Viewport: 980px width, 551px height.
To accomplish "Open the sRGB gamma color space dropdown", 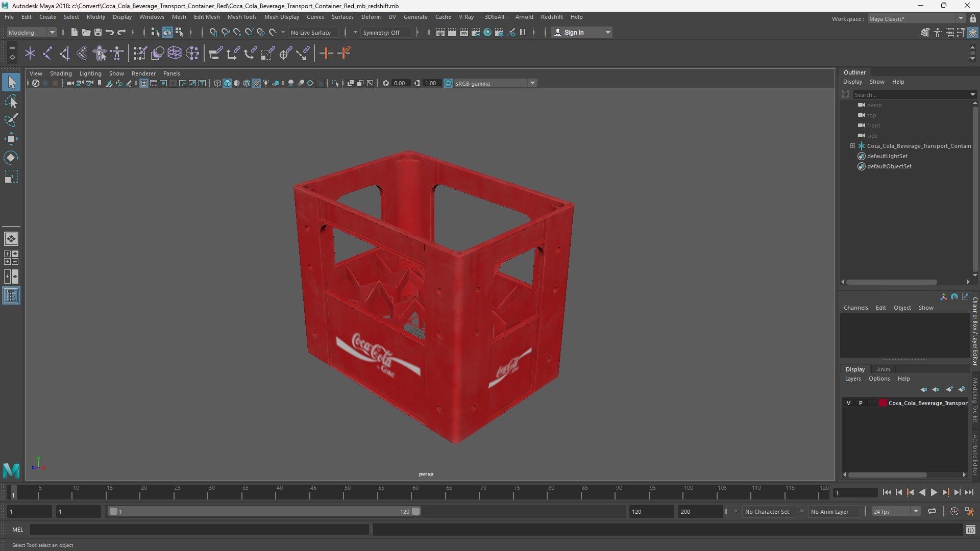I will tap(495, 83).
